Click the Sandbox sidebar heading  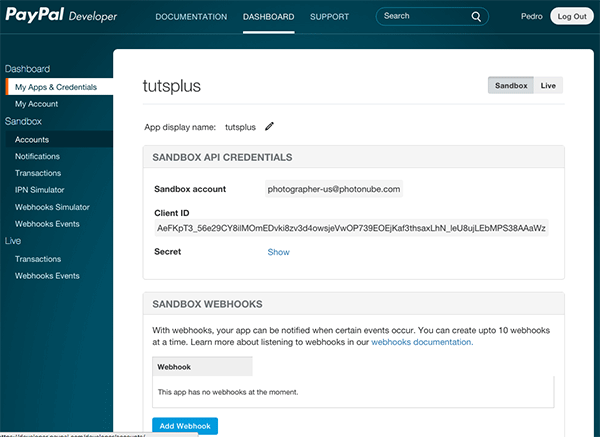(x=23, y=121)
